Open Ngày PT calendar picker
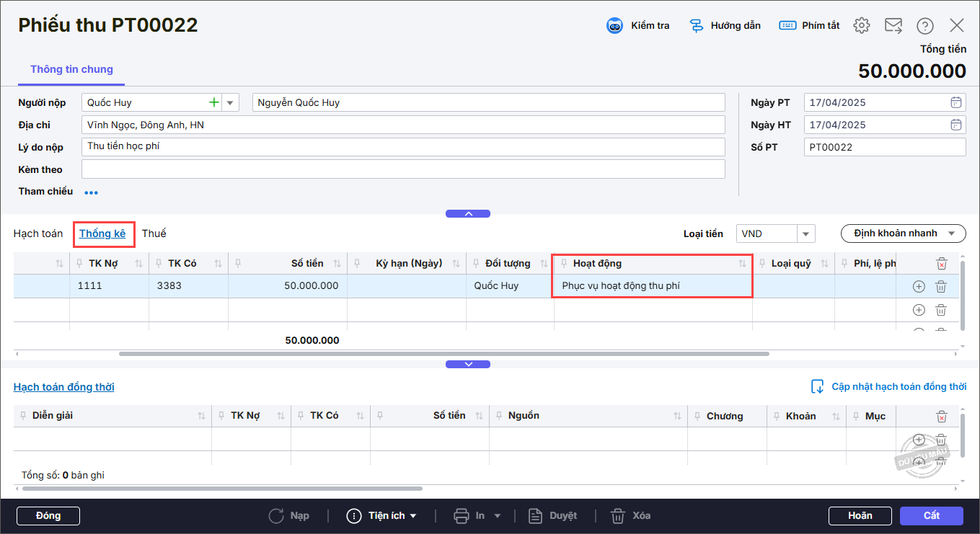The height and width of the screenshot is (534, 980). pos(956,102)
